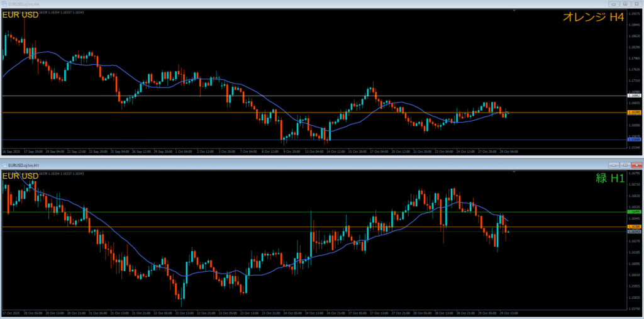Click the EUR USD label on H1 chart
The width and height of the screenshot is (644, 319).
tap(21, 176)
